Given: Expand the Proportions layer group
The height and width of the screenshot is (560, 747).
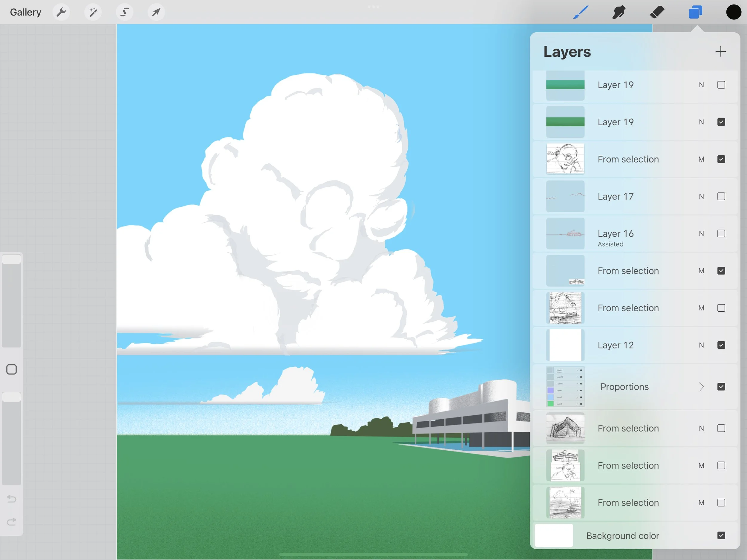Looking at the screenshot, I should [x=701, y=387].
